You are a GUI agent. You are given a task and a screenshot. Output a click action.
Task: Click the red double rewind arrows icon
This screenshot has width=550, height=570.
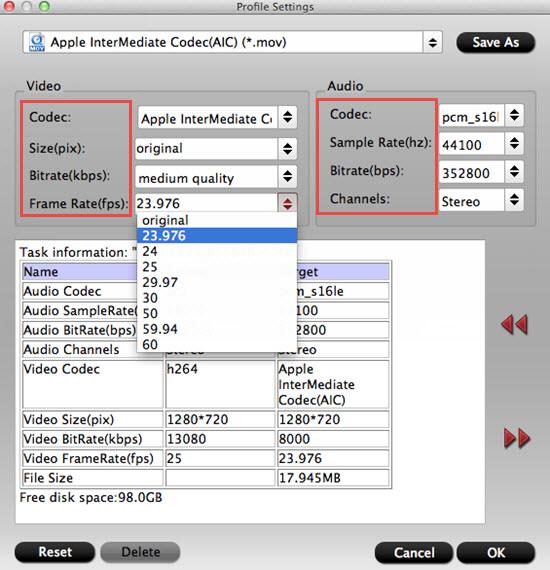[x=514, y=324]
